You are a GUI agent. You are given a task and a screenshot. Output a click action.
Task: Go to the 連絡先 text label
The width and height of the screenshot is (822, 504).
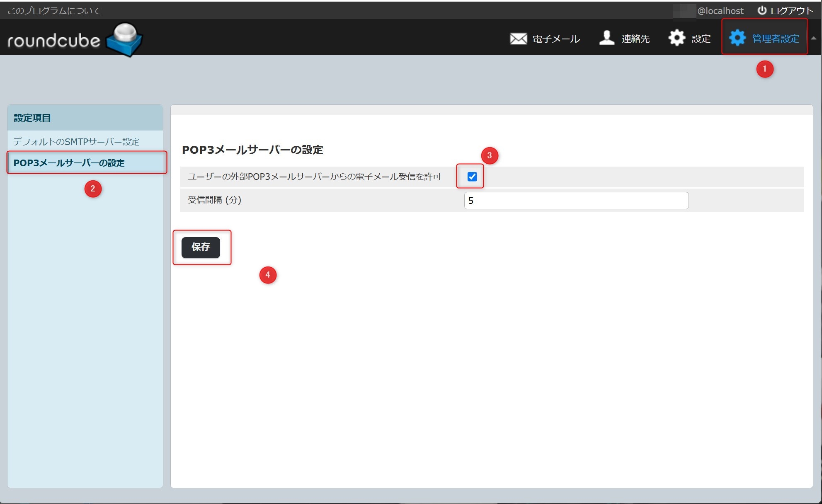(x=635, y=39)
